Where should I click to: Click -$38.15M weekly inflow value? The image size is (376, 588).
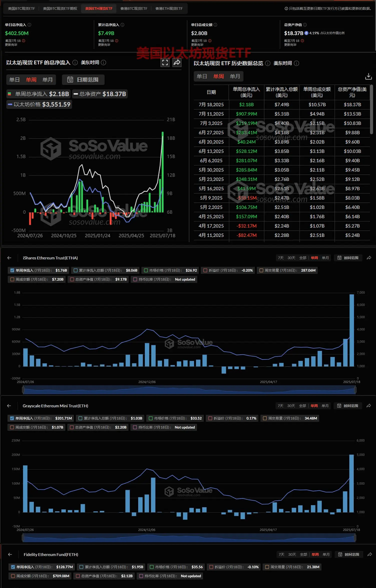(x=247, y=198)
